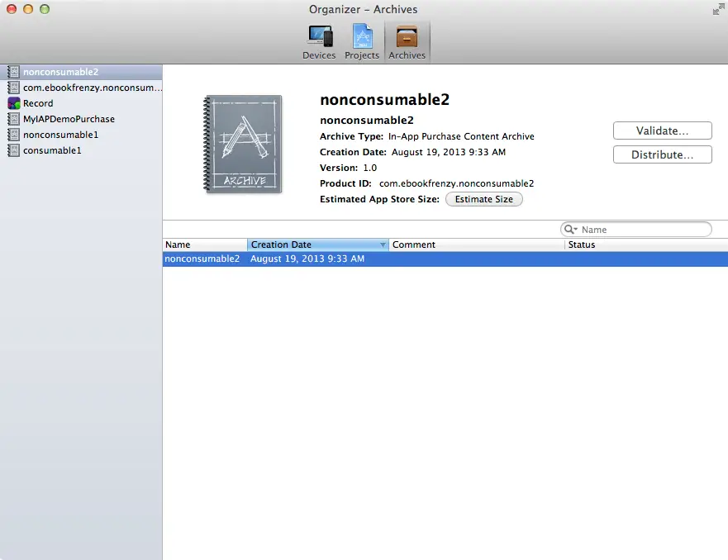Toggle full screen using top-right arrows

click(717, 10)
